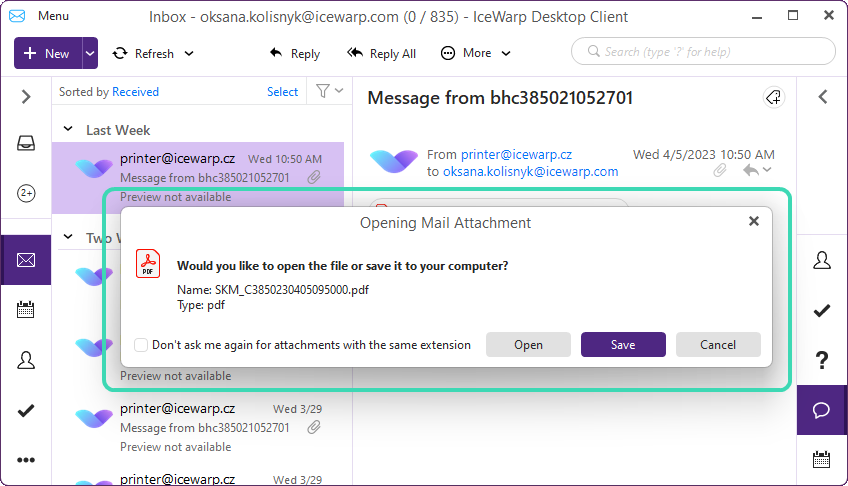The height and width of the screenshot is (486, 848).
Task: Click Save button in attachment dialog
Action: pos(623,345)
